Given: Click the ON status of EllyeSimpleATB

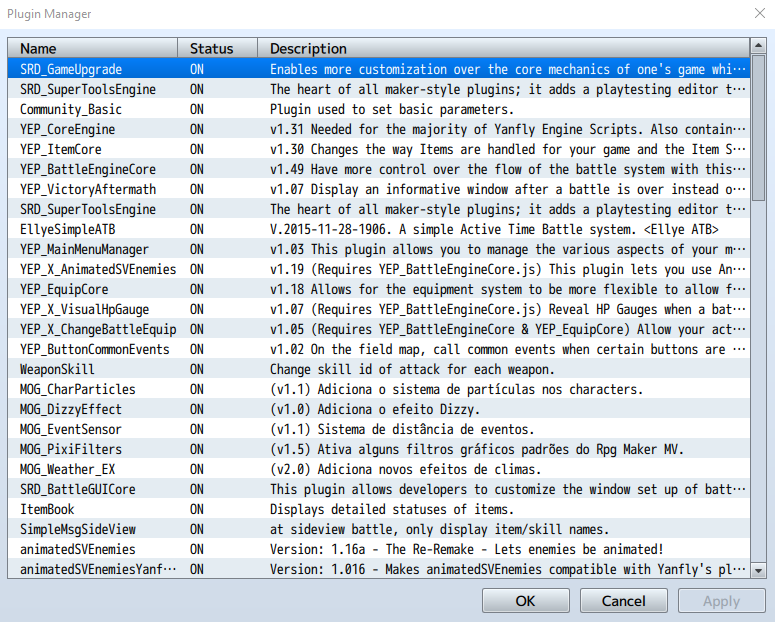Looking at the screenshot, I should pos(197,229).
